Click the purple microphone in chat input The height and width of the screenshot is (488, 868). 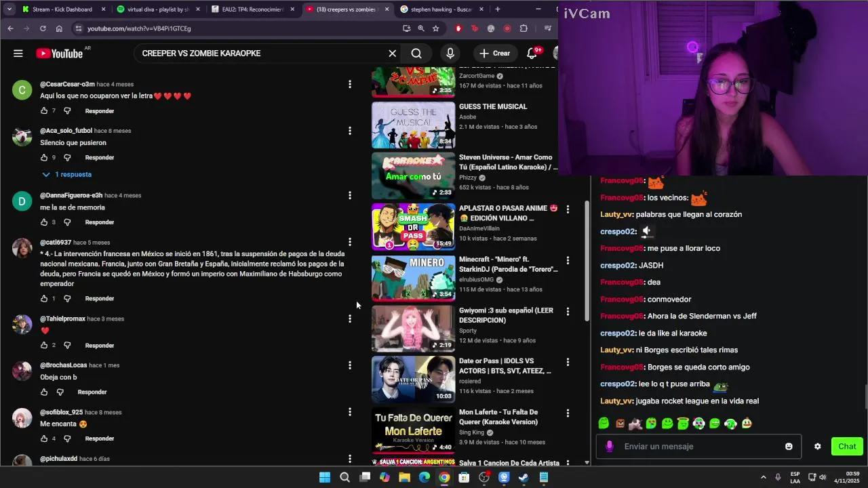(x=609, y=446)
